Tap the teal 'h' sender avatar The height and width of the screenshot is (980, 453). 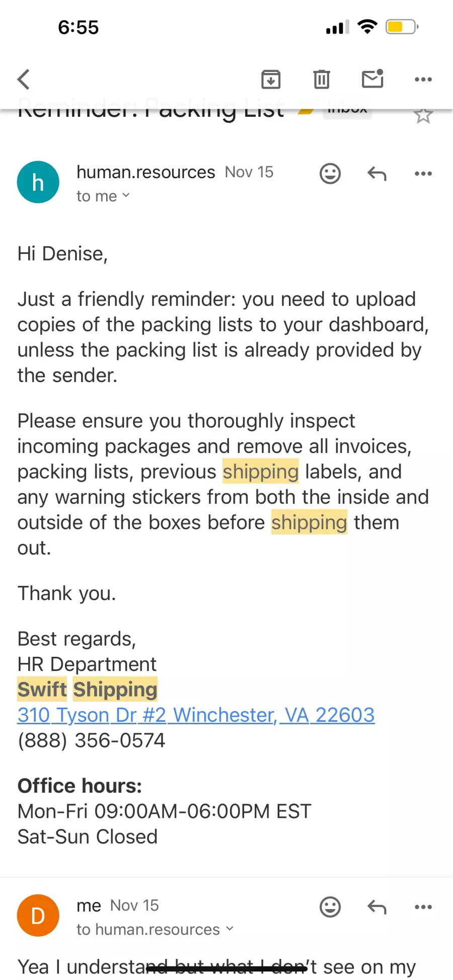click(x=38, y=182)
